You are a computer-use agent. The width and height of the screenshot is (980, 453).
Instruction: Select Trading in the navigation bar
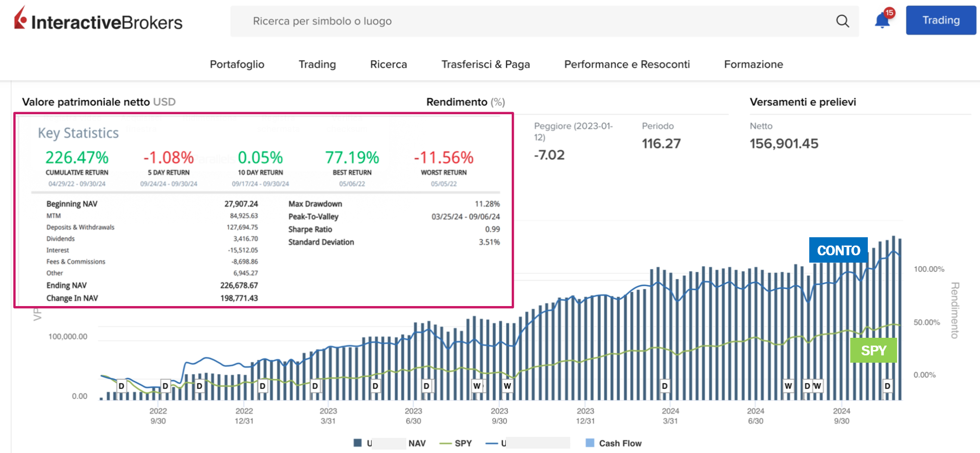coord(317,64)
